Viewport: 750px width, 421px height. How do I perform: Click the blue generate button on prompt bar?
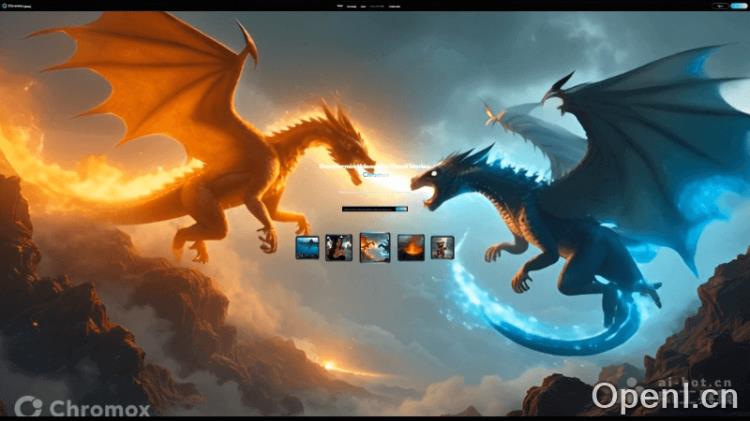click(x=402, y=209)
